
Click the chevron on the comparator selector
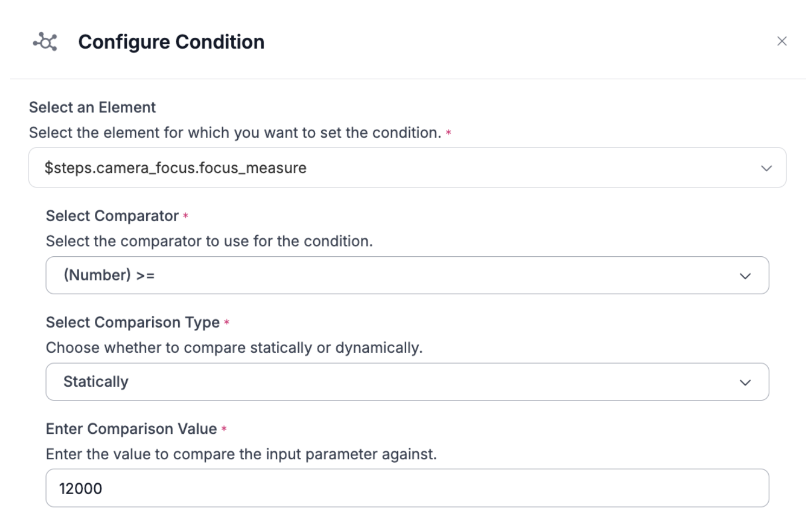tap(745, 276)
